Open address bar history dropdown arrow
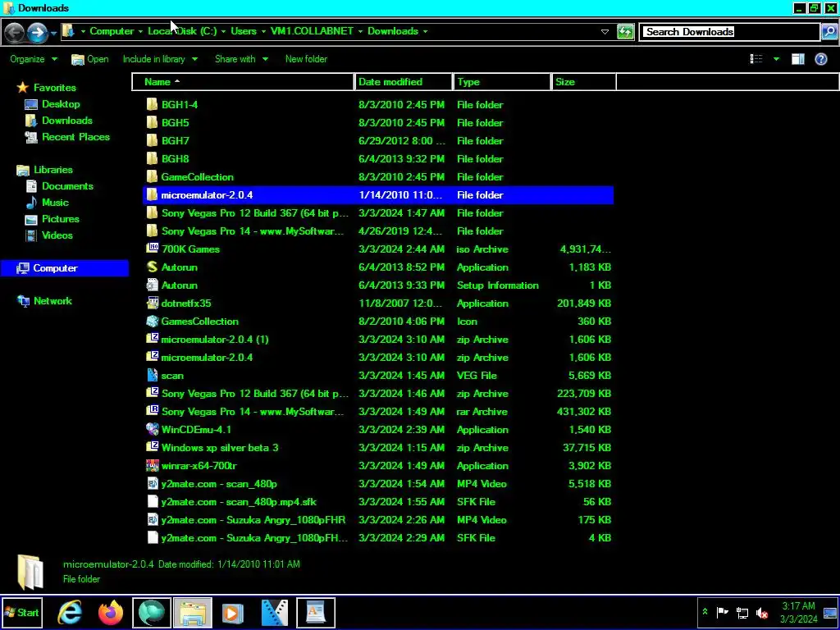The width and height of the screenshot is (840, 630). click(x=605, y=32)
